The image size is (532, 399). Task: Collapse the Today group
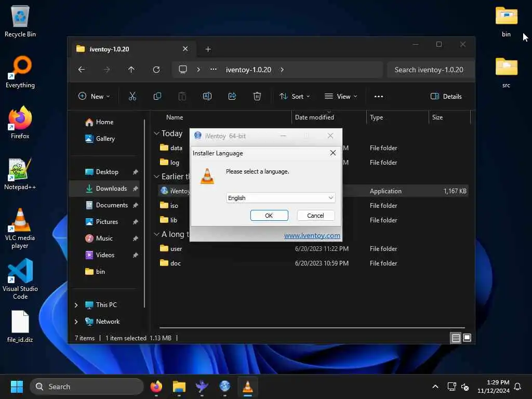coord(156,134)
